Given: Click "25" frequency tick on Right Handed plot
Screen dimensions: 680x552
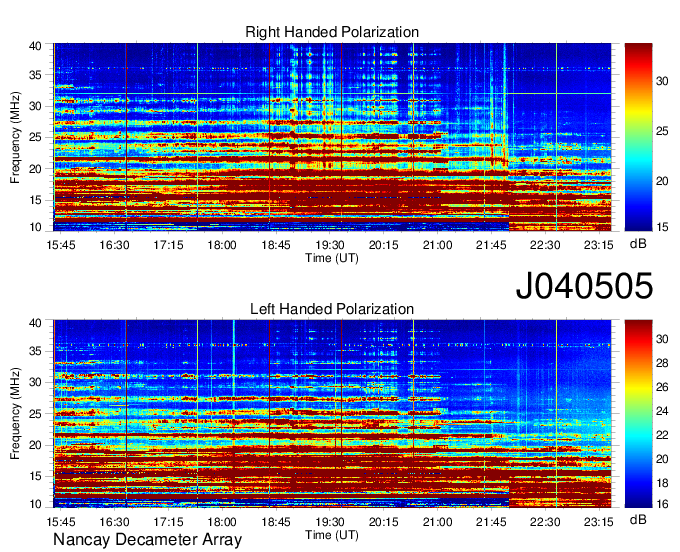Looking at the screenshot, I should 35,137.
